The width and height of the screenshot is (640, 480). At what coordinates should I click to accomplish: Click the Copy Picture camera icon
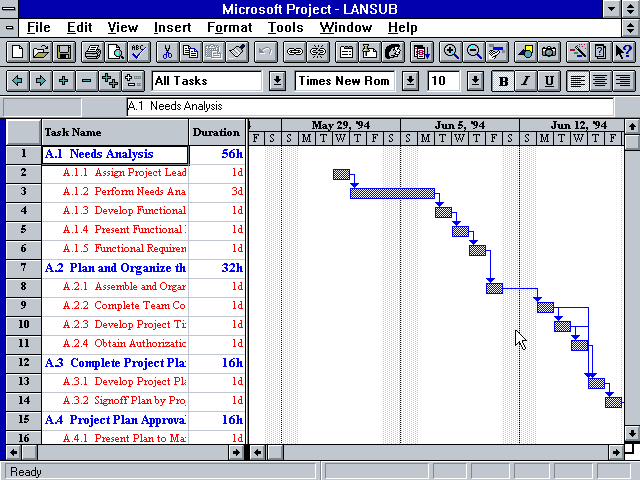(549, 51)
